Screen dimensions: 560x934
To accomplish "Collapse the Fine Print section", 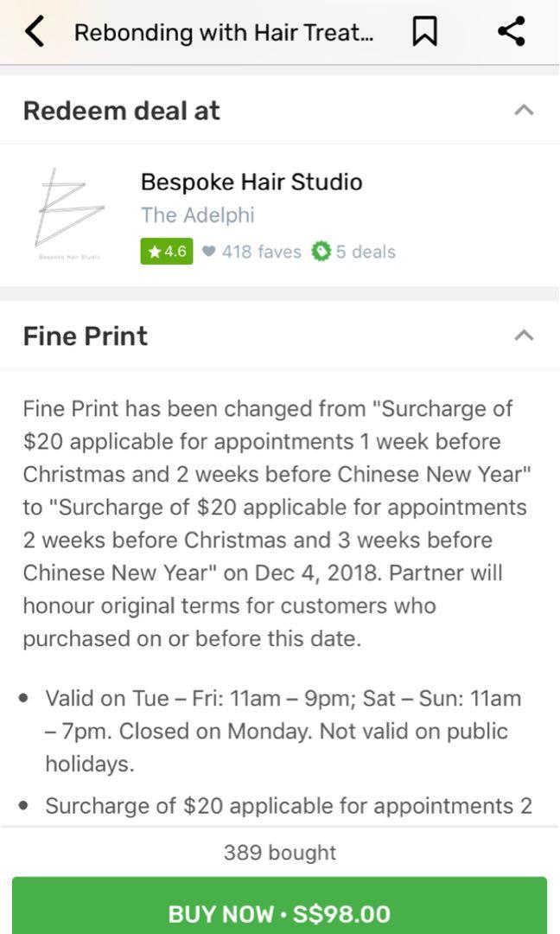I will (524, 336).
